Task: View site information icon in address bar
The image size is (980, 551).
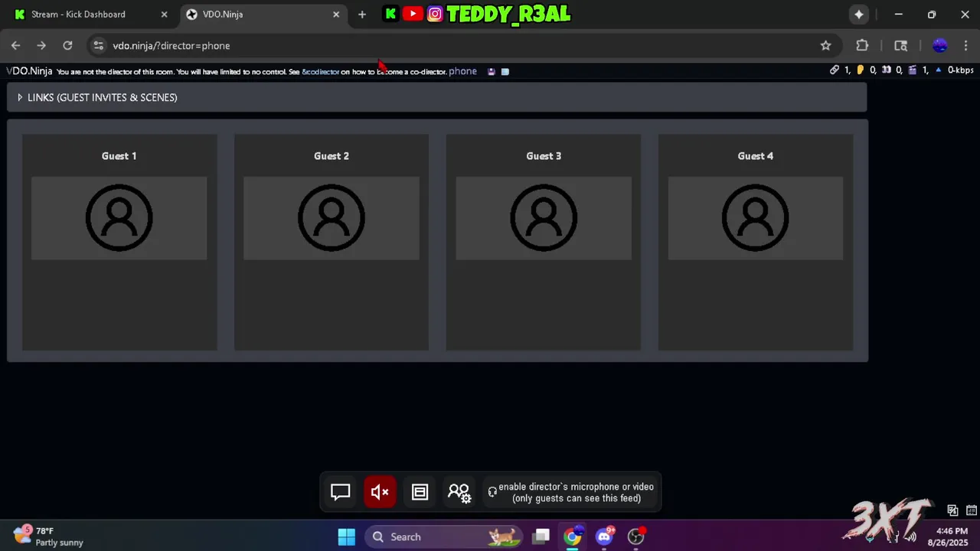Action: pos(98,46)
